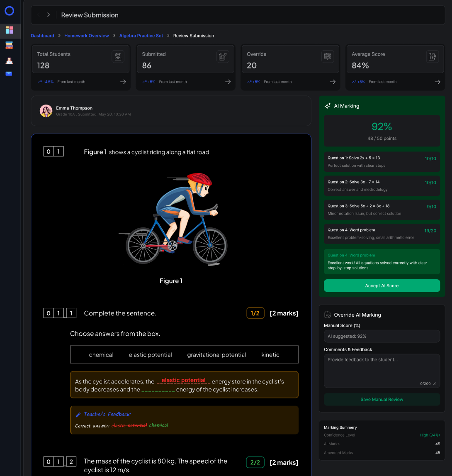Click the Marking Summery heading
The image size is (452, 476).
click(x=340, y=427)
